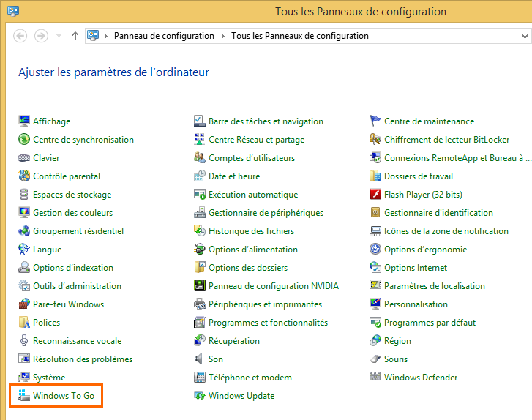Click the Control Panel icon in address bar
Image resolution: width=532 pixels, height=420 pixels.
(93, 35)
